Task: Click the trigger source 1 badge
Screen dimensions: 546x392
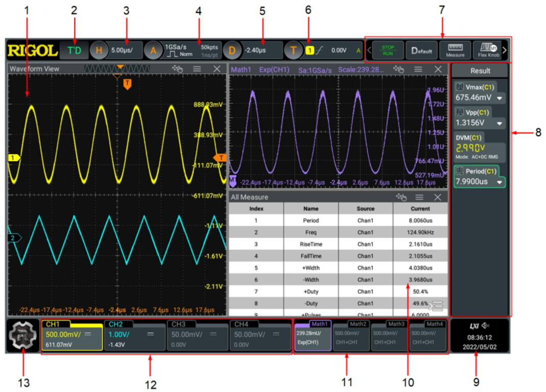Action: pyautogui.click(x=310, y=51)
